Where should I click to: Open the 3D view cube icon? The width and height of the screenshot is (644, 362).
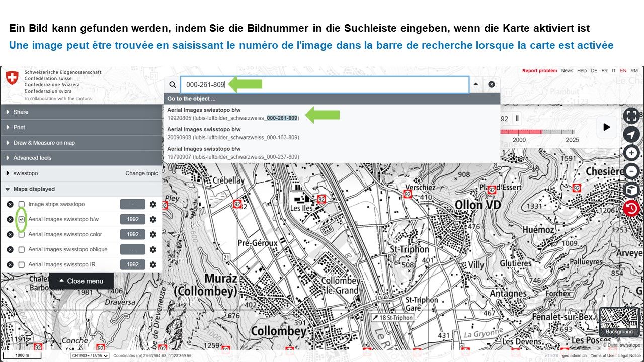[x=631, y=190]
